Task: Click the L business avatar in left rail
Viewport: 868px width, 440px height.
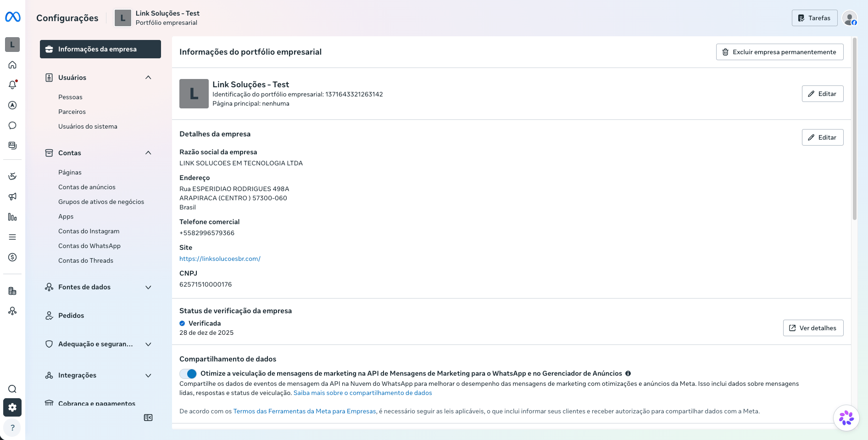Action: [x=12, y=45]
